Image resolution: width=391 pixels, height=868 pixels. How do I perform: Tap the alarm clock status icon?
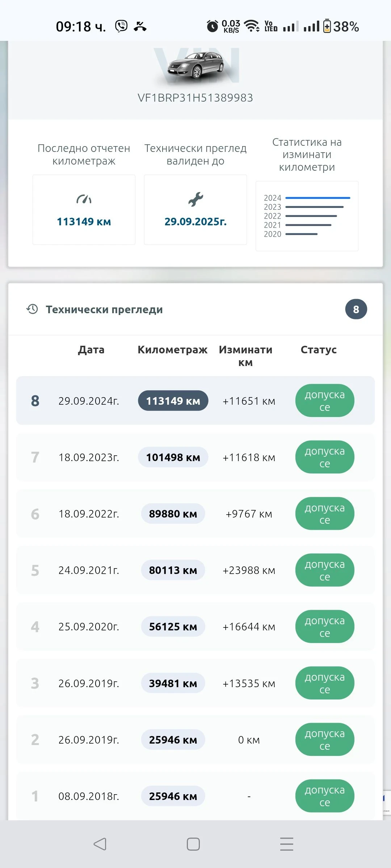(213, 26)
